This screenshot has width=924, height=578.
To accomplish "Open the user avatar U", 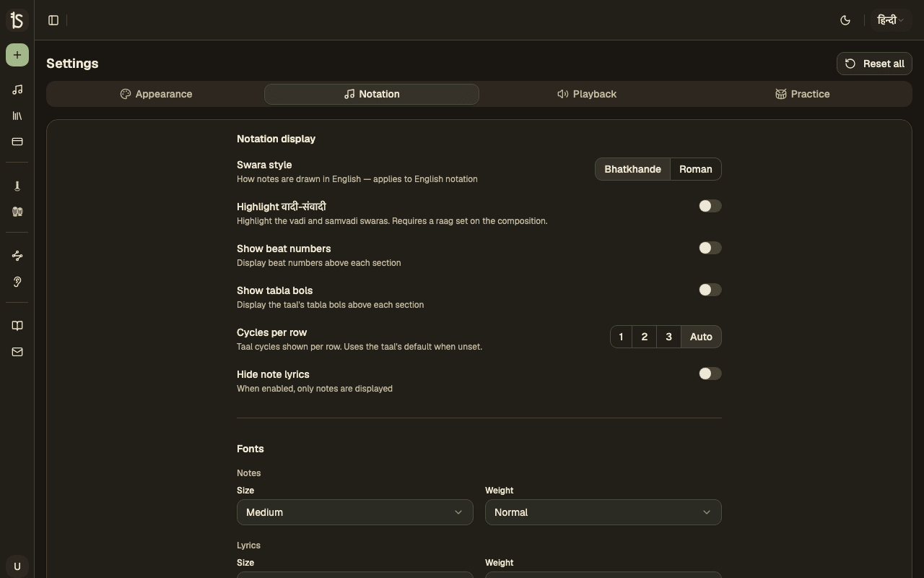I will coord(17,566).
